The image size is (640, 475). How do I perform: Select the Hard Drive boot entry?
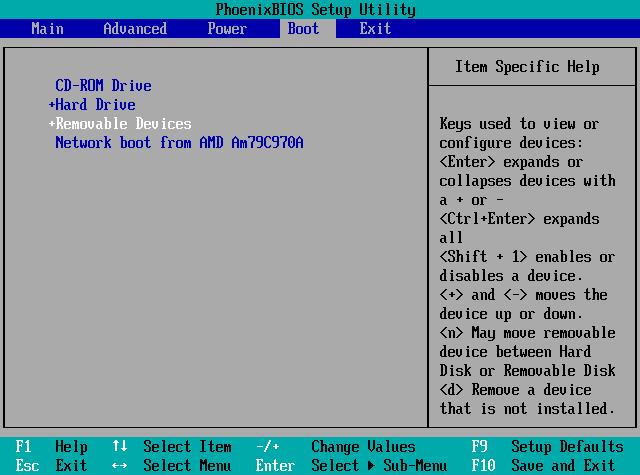95,105
